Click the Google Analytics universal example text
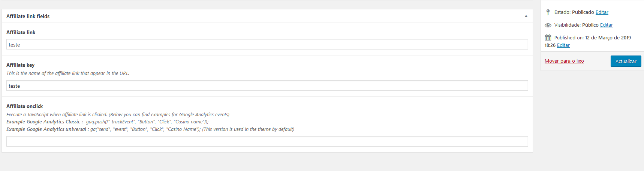This screenshot has width=644, height=171. coord(150,129)
